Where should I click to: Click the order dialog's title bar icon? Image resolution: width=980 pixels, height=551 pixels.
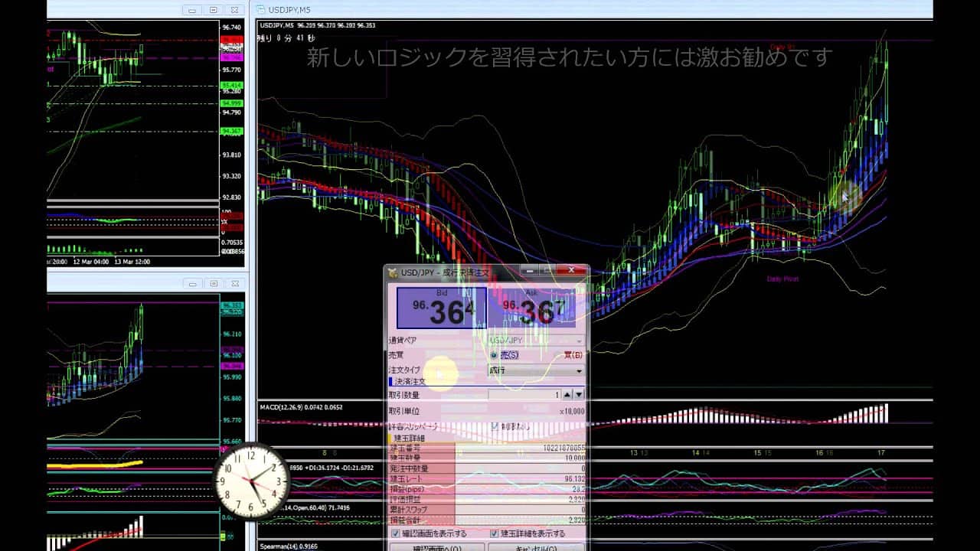[394, 272]
